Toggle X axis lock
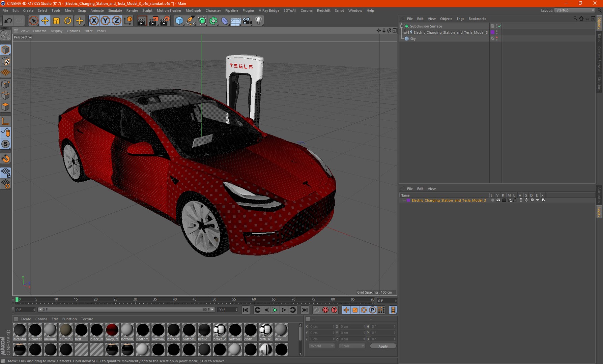603x364 pixels. tap(94, 21)
